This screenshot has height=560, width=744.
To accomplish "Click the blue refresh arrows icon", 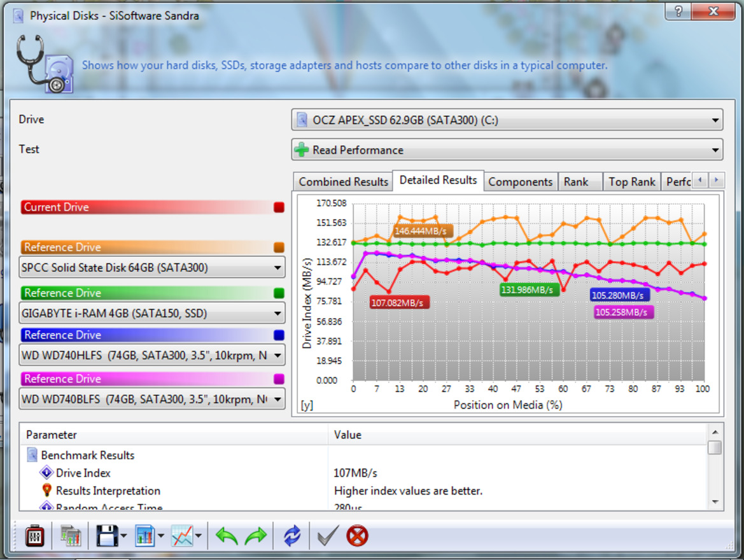I will click(x=292, y=536).
